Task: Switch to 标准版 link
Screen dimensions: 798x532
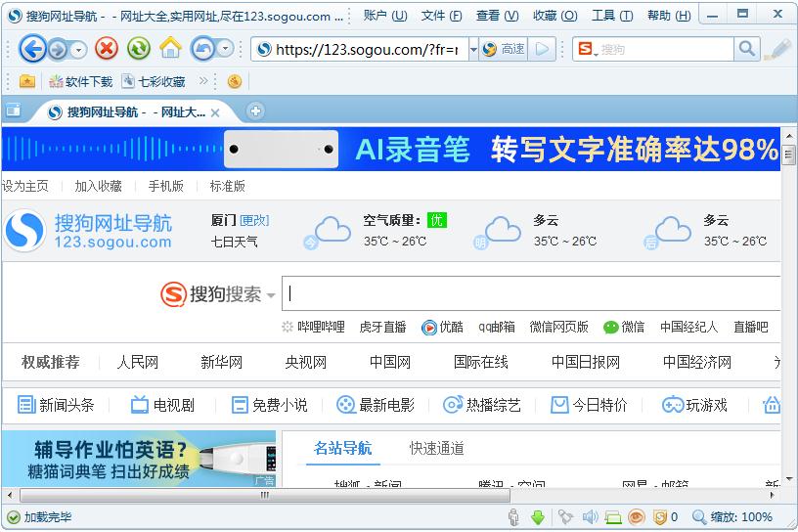Action: 228,186
